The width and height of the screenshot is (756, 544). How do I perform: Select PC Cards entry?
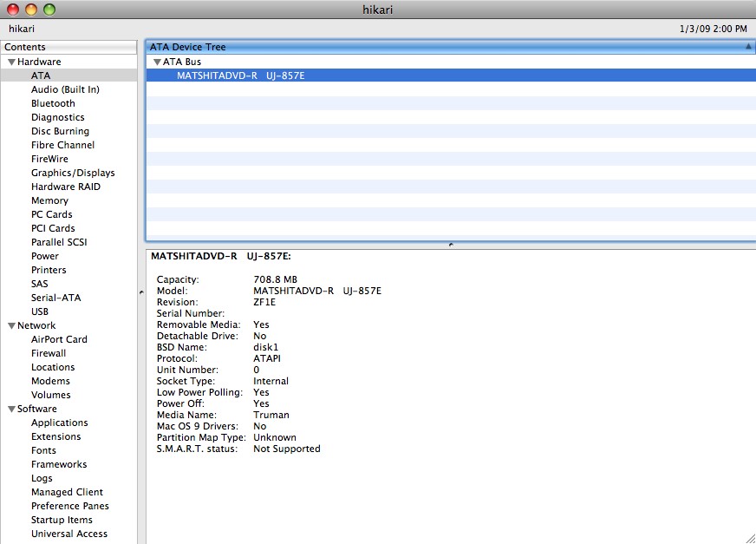click(52, 214)
